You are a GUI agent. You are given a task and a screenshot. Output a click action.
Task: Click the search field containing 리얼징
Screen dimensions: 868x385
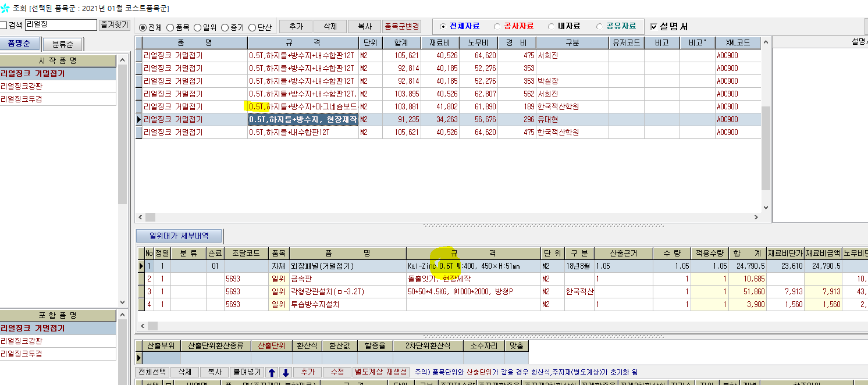(x=61, y=25)
